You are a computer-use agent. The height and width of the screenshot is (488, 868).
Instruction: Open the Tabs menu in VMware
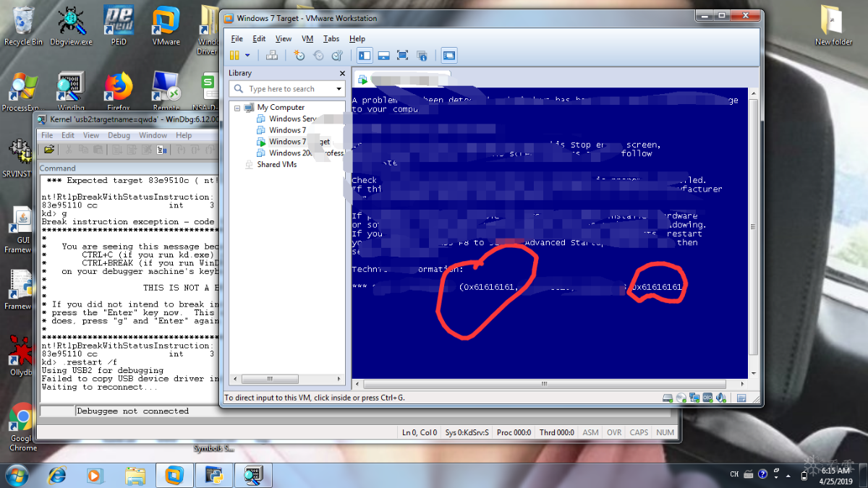331,39
